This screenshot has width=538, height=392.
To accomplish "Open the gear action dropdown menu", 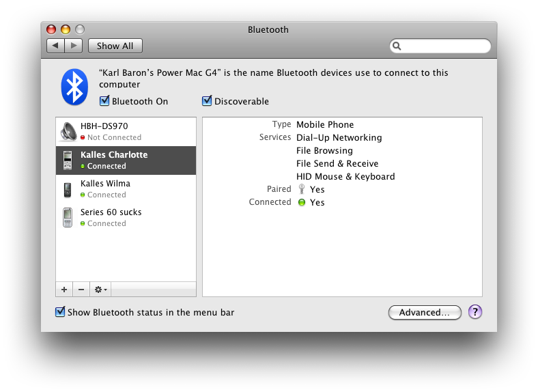I will (x=100, y=290).
